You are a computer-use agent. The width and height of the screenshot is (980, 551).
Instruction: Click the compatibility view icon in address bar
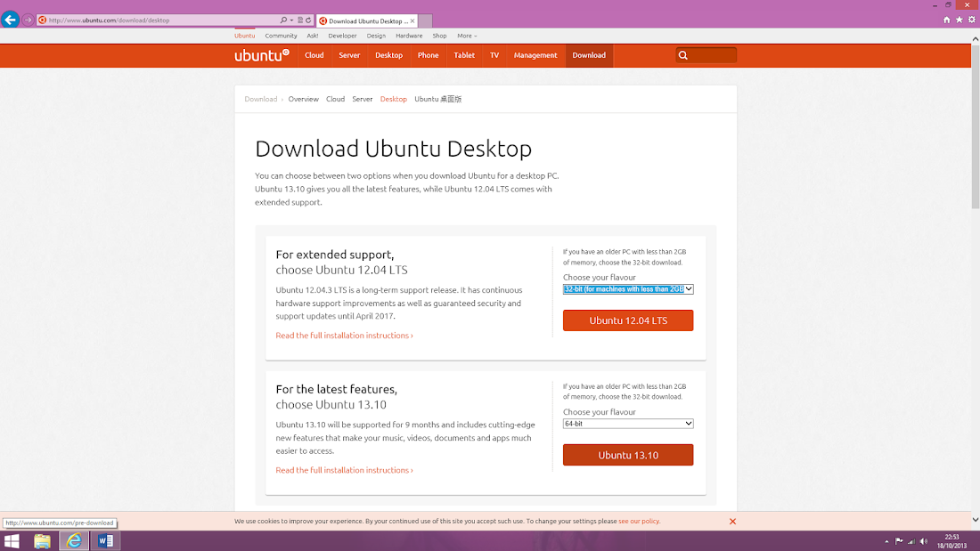pos(300,20)
